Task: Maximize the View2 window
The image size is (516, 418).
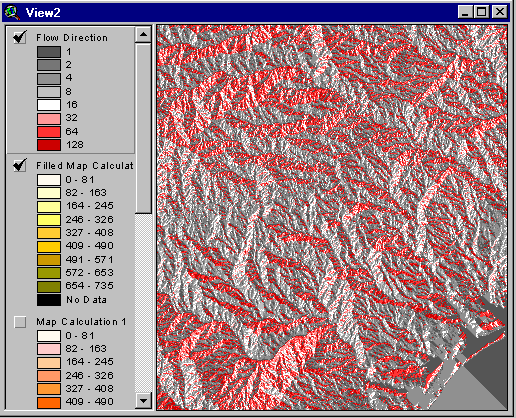Action: click(x=482, y=12)
